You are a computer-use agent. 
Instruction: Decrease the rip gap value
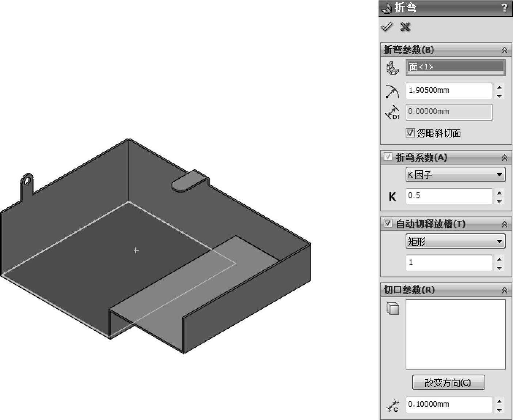click(x=499, y=410)
